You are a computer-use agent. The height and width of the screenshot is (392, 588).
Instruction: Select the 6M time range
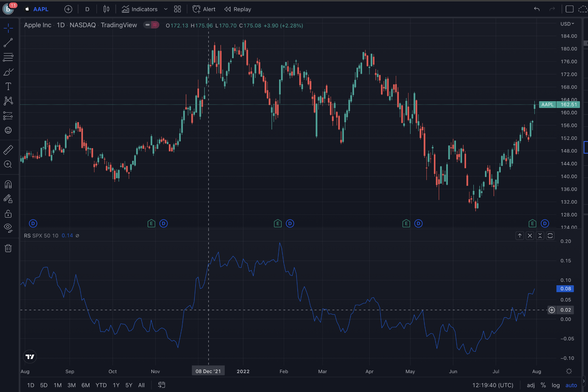(x=85, y=385)
